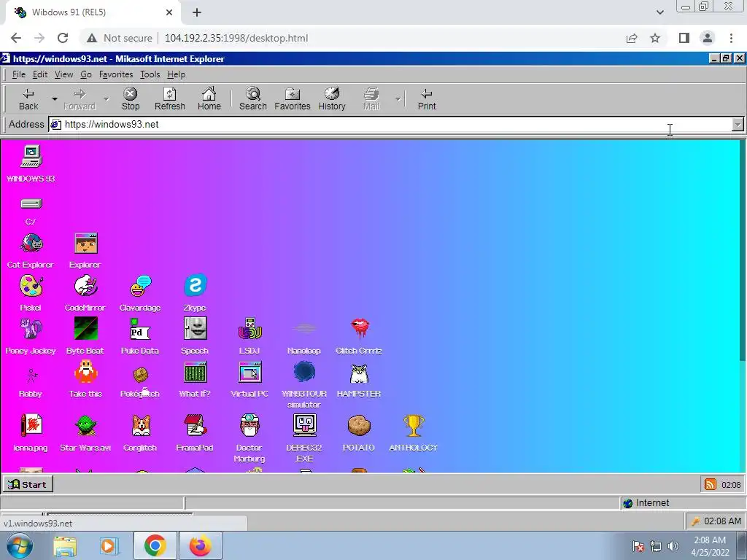Expand the Mail button dropdown arrow

(x=398, y=99)
